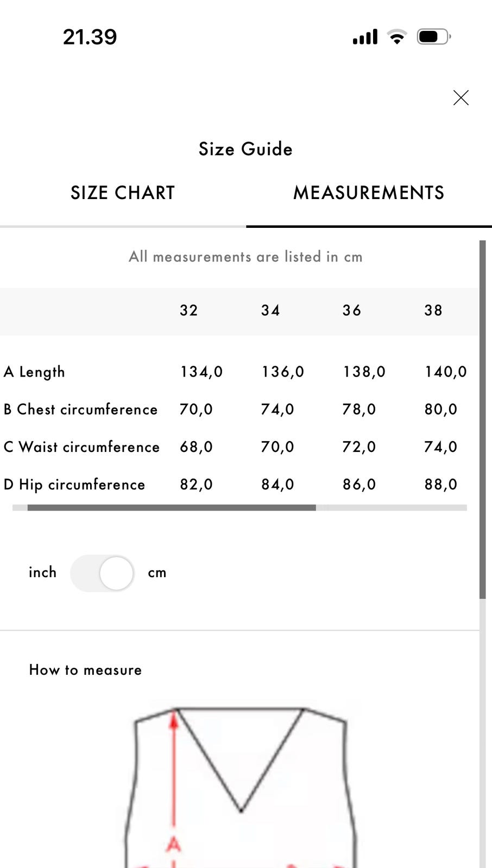Tap the Wi-Fi status icon
Screen dimensions: 492x868
point(397,37)
